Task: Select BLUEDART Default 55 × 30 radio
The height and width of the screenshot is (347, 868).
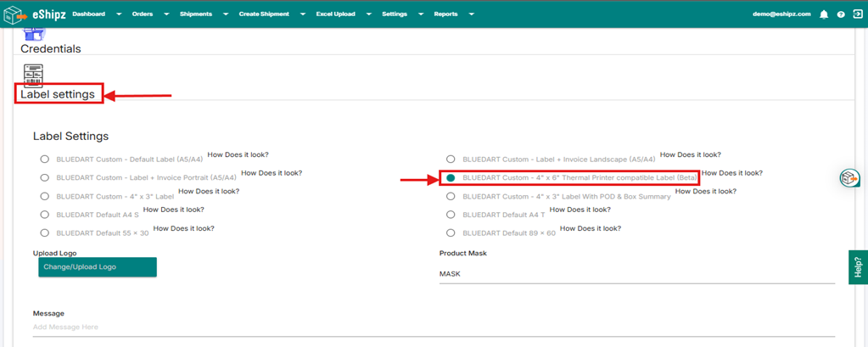Action: click(x=44, y=233)
